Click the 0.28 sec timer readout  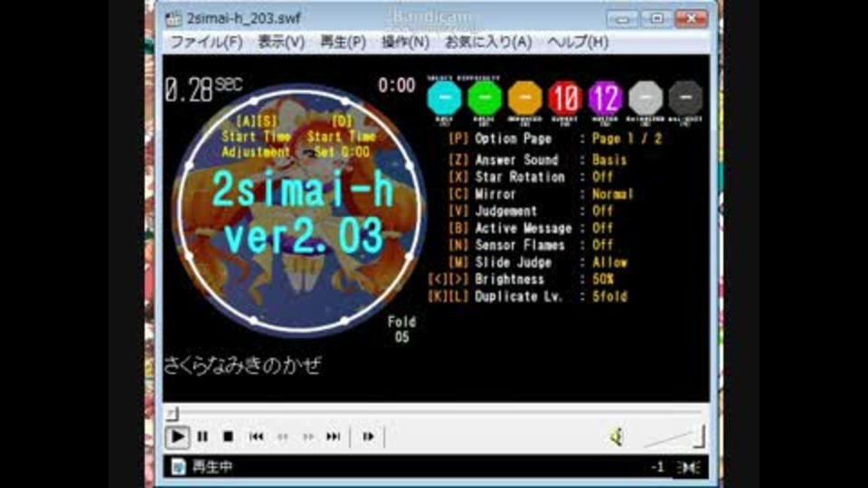click(203, 89)
